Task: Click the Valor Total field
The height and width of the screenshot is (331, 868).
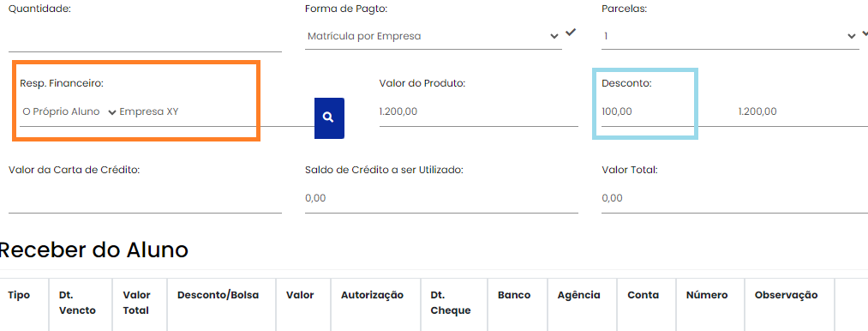Action: coord(734,198)
